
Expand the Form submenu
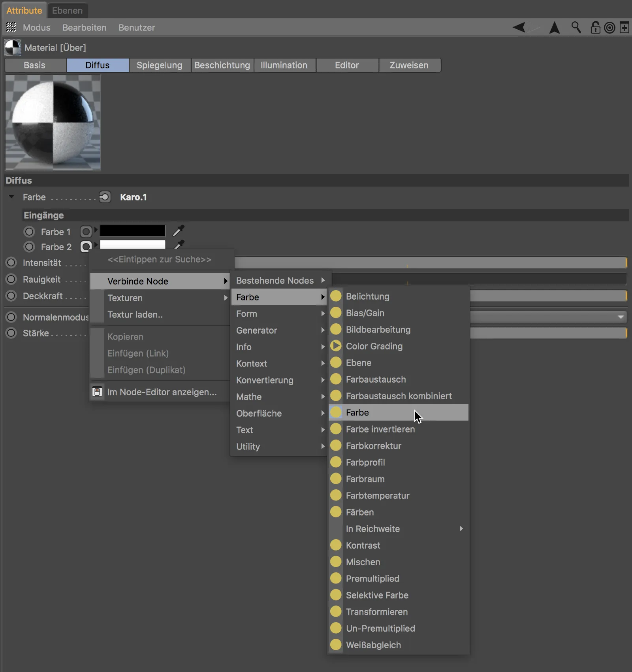[279, 313]
